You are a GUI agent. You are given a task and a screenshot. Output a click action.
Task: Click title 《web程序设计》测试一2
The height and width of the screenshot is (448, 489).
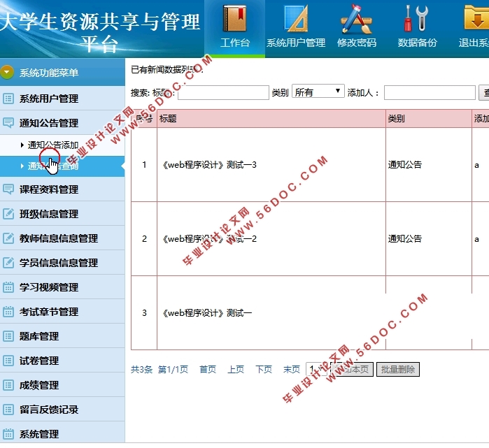pyautogui.click(x=209, y=238)
